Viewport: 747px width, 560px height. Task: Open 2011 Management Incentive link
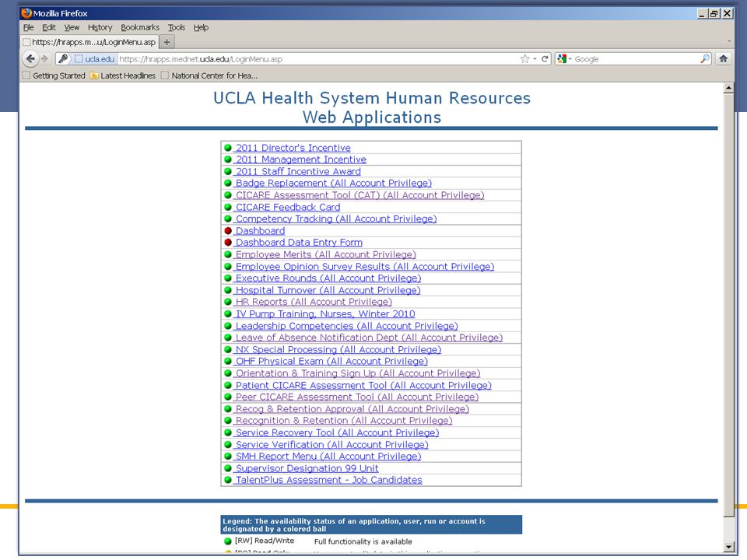pyautogui.click(x=301, y=159)
